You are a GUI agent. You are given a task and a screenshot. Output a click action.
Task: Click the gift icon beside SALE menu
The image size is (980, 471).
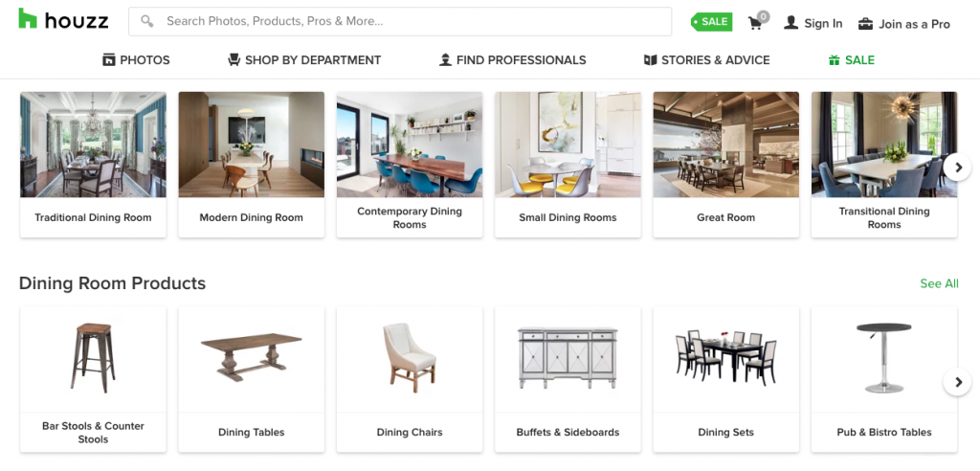pos(834,60)
